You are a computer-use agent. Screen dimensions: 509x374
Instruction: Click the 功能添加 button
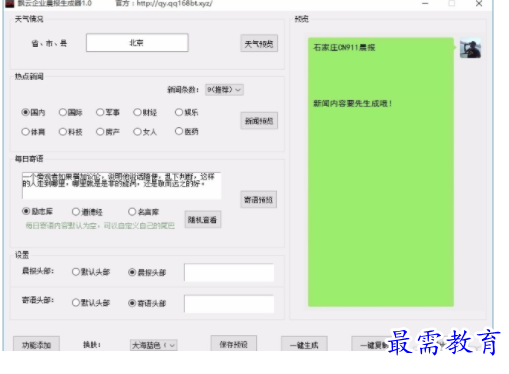(36, 344)
